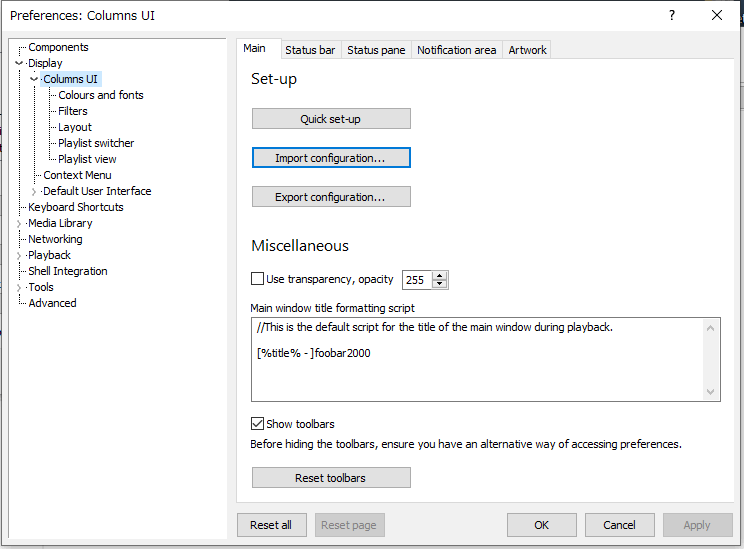Select Playback in the tree
The width and height of the screenshot is (744, 549).
point(49,255)
